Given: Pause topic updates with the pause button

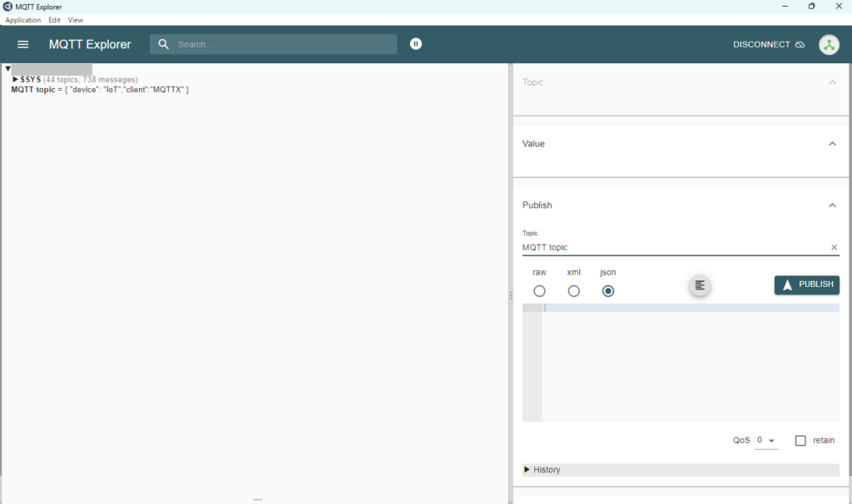Looking at the screenshot, I should (416, 44).
